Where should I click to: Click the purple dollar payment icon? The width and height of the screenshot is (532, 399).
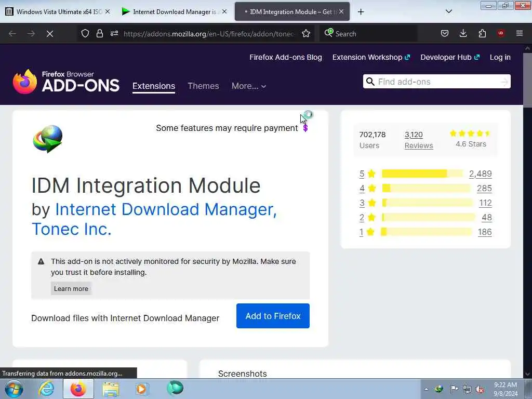305,128
